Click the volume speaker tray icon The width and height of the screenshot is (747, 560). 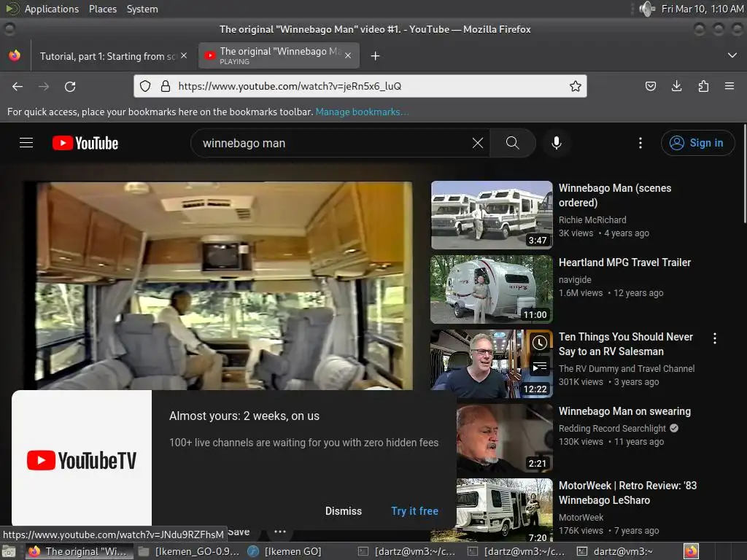(x=646, y=9)
